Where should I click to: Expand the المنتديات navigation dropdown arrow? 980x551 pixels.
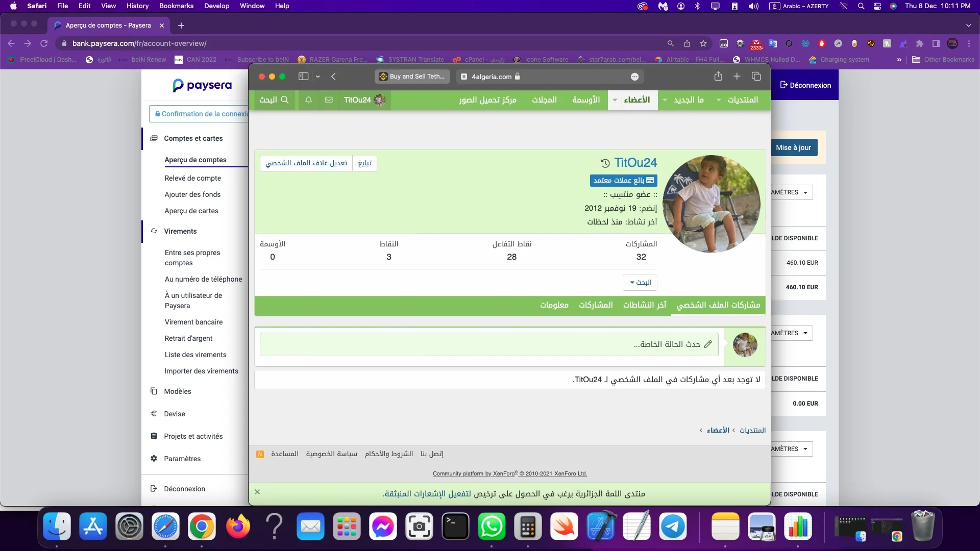719,100
